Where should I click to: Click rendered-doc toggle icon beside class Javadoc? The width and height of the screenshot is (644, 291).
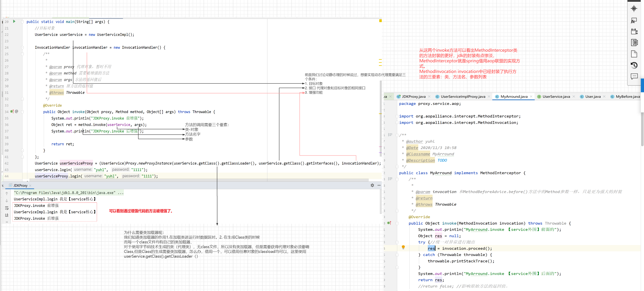point(390,135)
